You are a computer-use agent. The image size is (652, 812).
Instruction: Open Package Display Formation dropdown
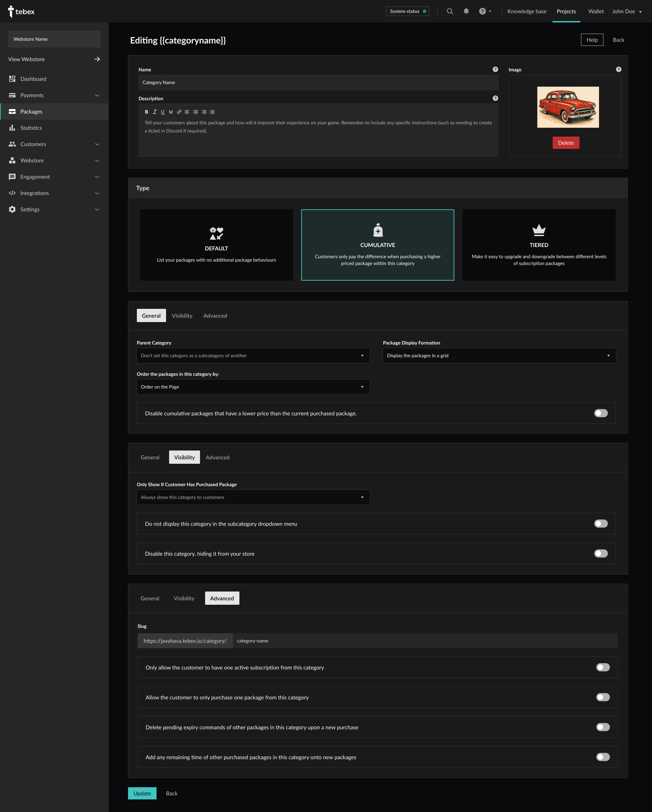pyautogui.click(x=499, y=355)
